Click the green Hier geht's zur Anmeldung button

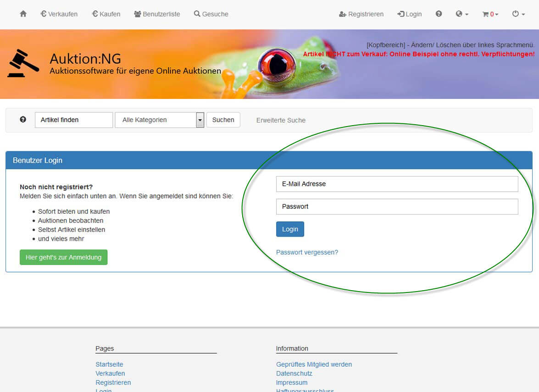[x=63, y=257]
